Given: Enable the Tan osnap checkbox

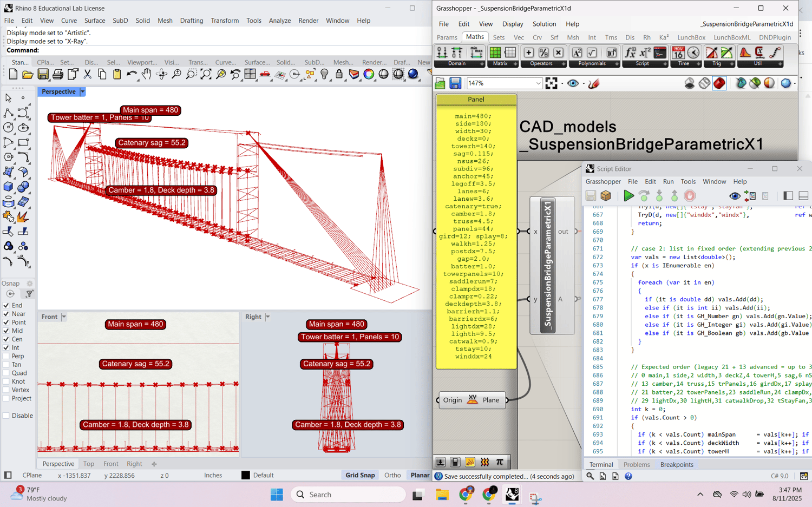Looking at the screenshot, I should 6,365.
